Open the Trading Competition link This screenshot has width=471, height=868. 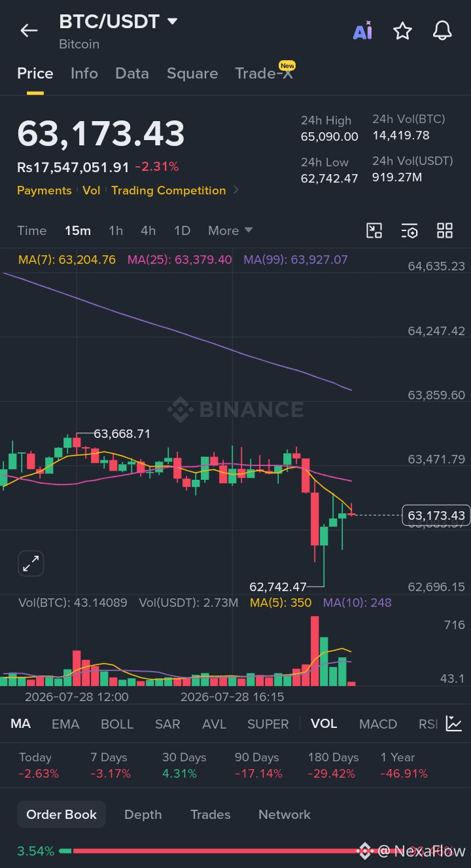(x=169, y=190)
